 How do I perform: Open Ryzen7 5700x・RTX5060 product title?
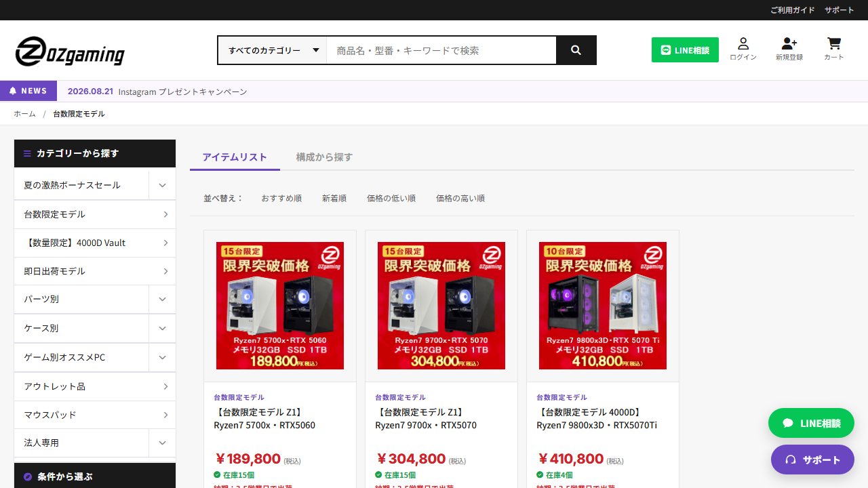pyautogui.click(x=264, y=419)
